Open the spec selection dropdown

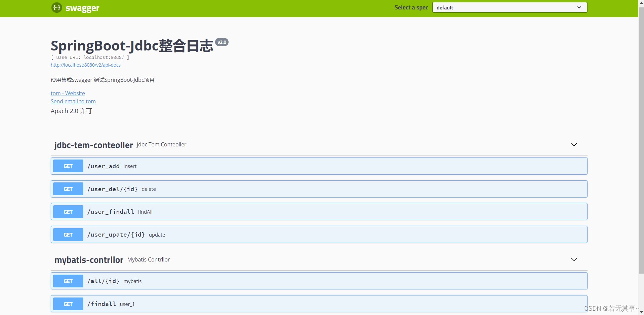point(509,7)
